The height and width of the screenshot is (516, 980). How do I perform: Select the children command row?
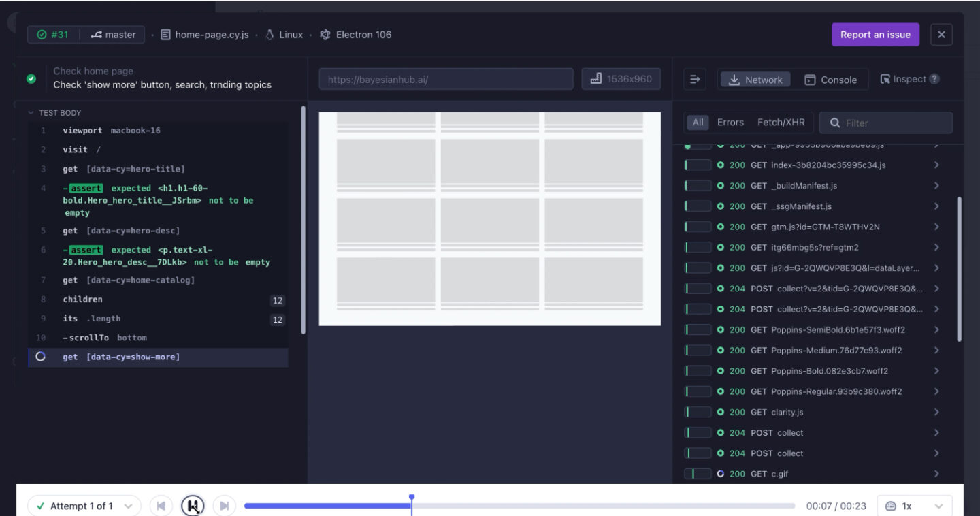(x=158, y=300)
